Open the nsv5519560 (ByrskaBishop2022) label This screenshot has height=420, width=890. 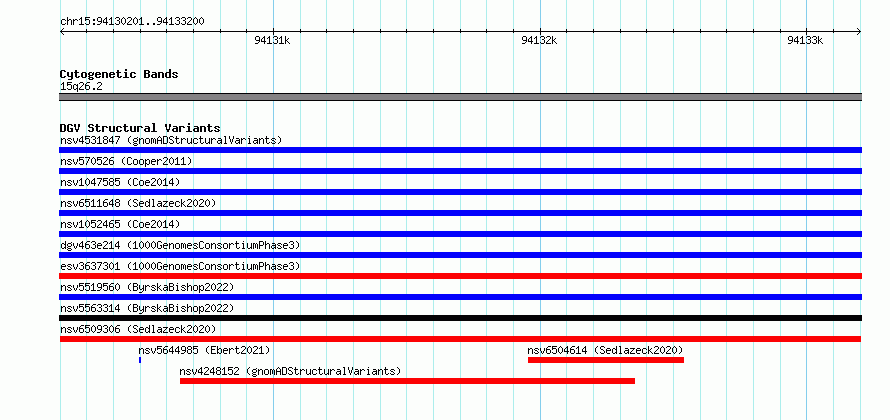[x=147, y=287]
